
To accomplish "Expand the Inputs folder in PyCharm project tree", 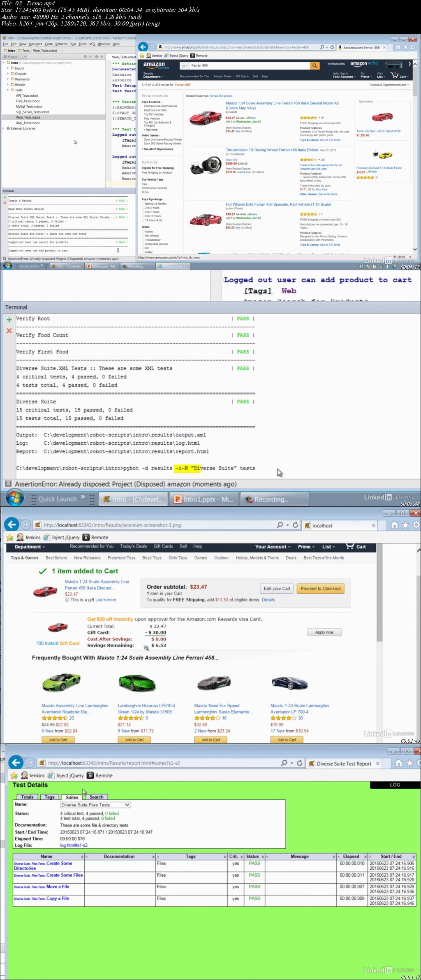I will click(x=8, y=68).
